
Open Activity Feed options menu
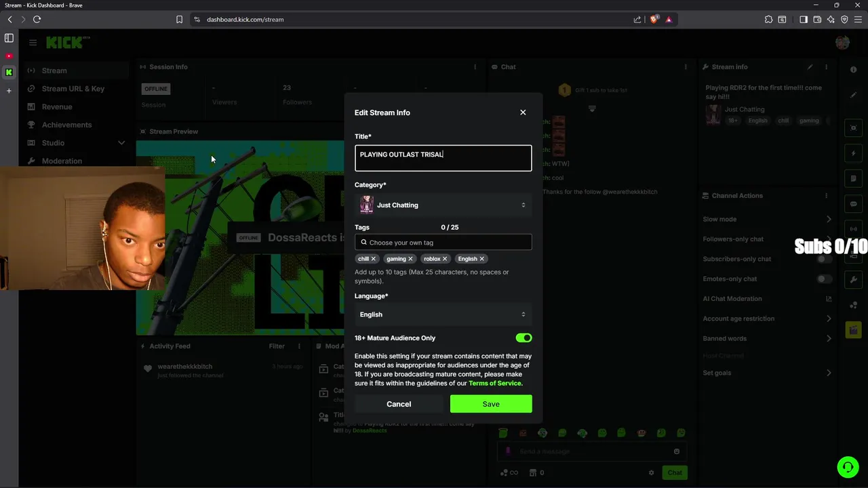coord(299,346)
